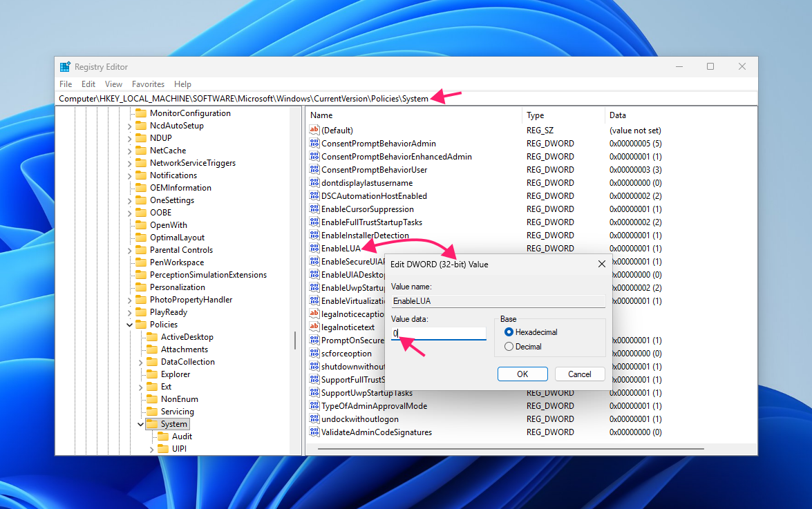Expand the DataCollection tree node
This screenshot has width=812, height=509.
point(140,363)
